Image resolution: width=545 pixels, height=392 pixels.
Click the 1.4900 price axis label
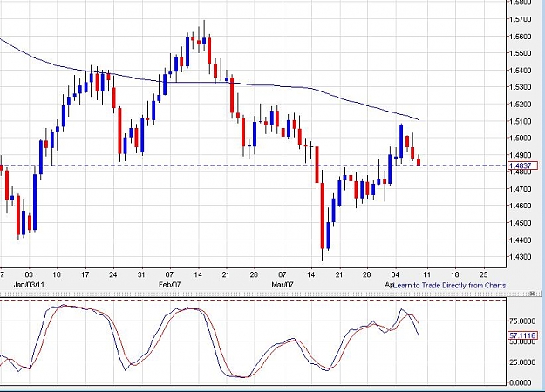(x=521, y=155)
